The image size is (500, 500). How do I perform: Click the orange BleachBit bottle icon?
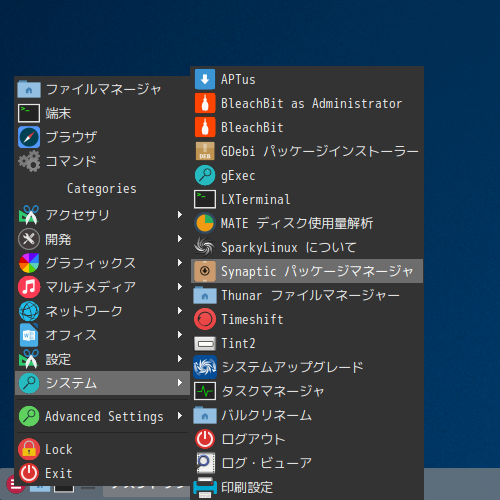[x=205, y=127]
